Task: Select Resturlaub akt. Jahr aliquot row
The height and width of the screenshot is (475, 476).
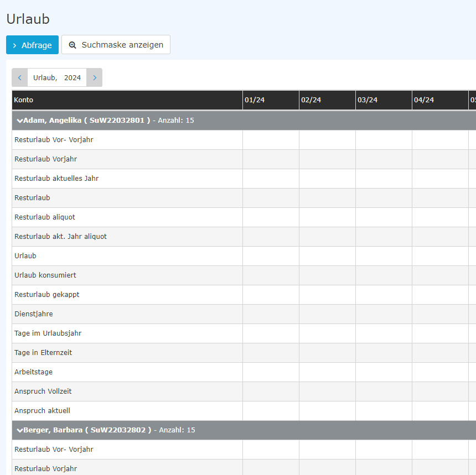Action: [244, 237]
